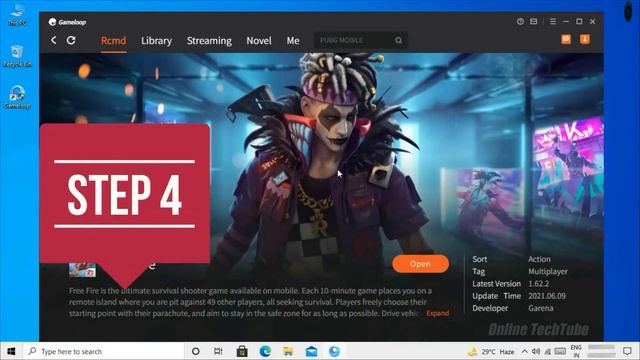Click the Gameloop logo in title bar
The image size is (640, 360).
pos(67,22)
